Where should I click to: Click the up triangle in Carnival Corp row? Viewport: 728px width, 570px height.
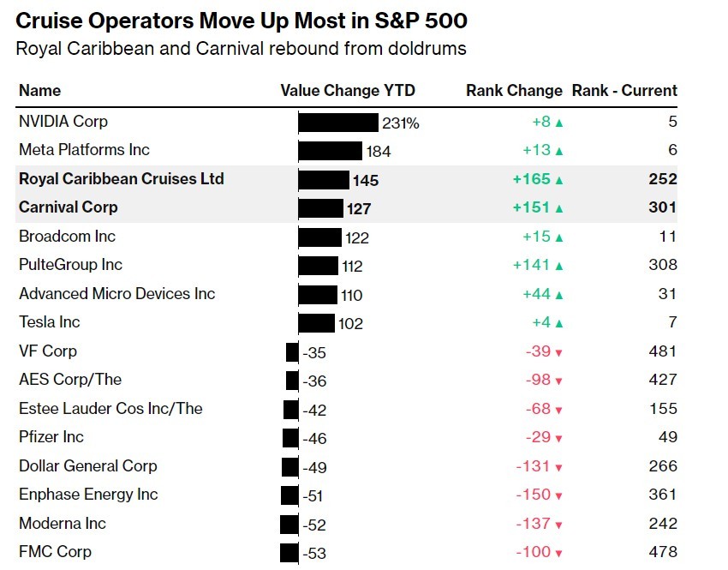tap(559, 208)
